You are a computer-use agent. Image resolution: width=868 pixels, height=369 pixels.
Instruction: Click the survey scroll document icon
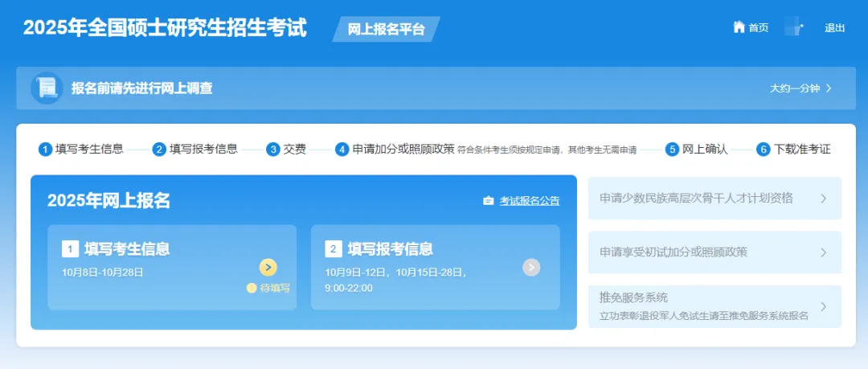click(47, 88)
